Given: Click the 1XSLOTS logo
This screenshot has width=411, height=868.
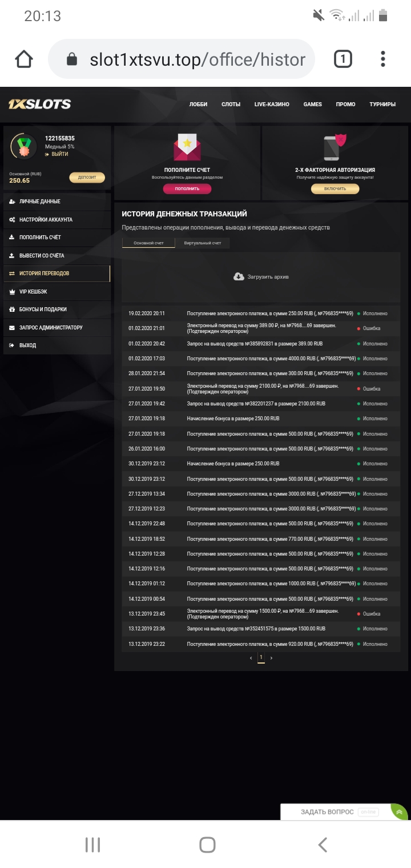Looking at the screenshot, I should point(39,104).
